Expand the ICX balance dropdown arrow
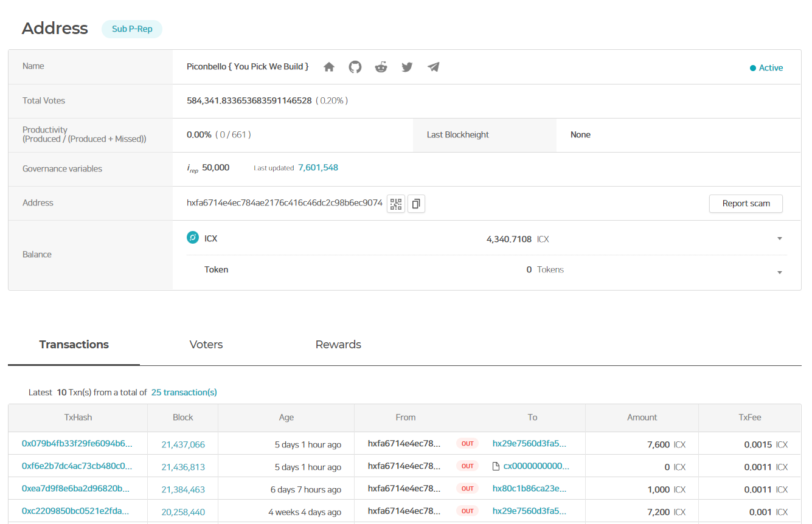Viewport: 812px width, 524px height. [x=780, y=238]
